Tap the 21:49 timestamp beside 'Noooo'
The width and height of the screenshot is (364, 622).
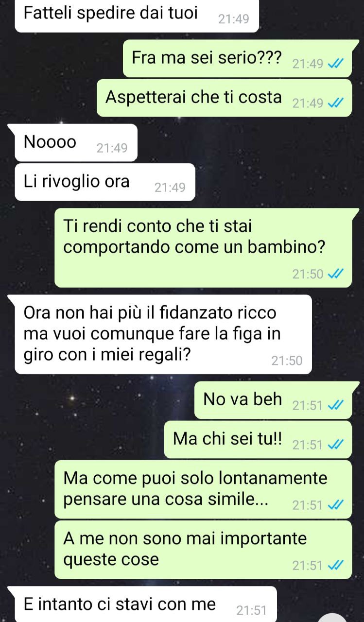tap(112, 148)
